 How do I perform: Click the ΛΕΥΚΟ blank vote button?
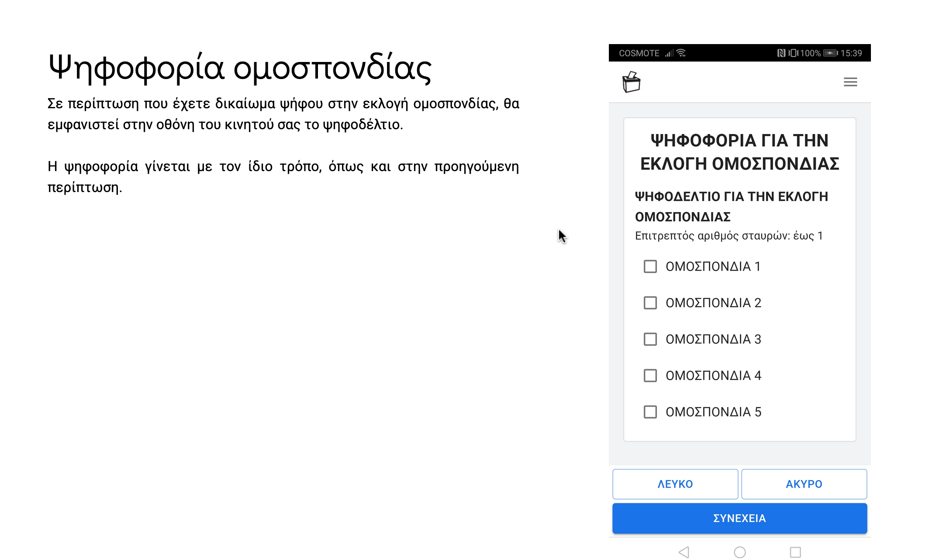click(675, 484)
